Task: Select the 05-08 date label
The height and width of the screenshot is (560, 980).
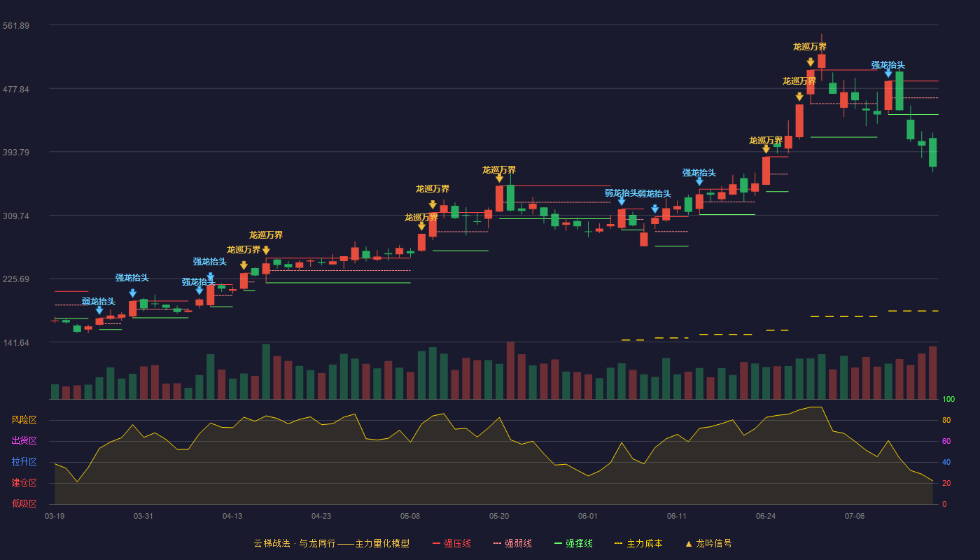Action: (x=410, y=516)
